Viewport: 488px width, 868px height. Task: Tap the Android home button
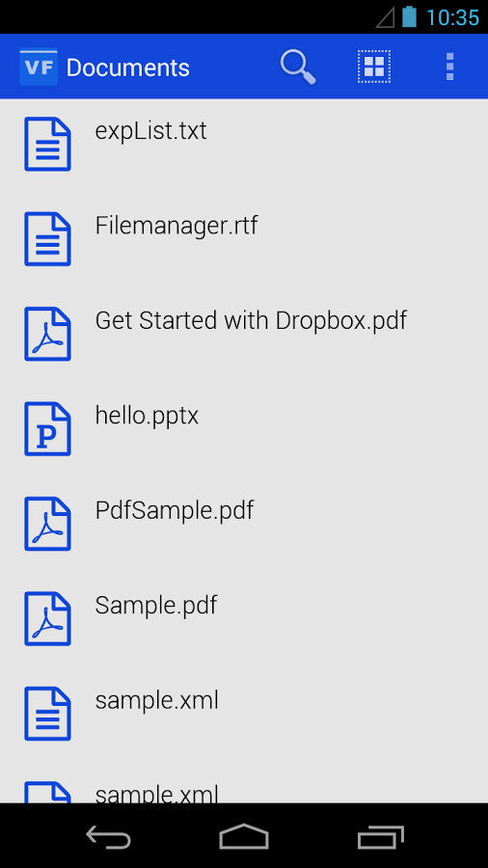click(x=244, y=837)
